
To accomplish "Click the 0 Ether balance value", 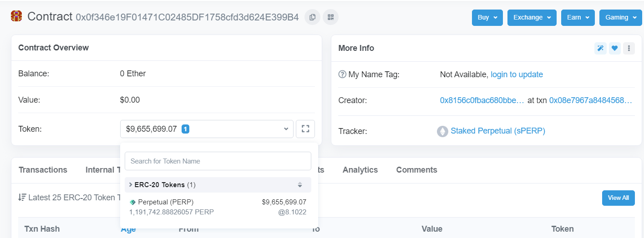I will [x=133, y=74].
